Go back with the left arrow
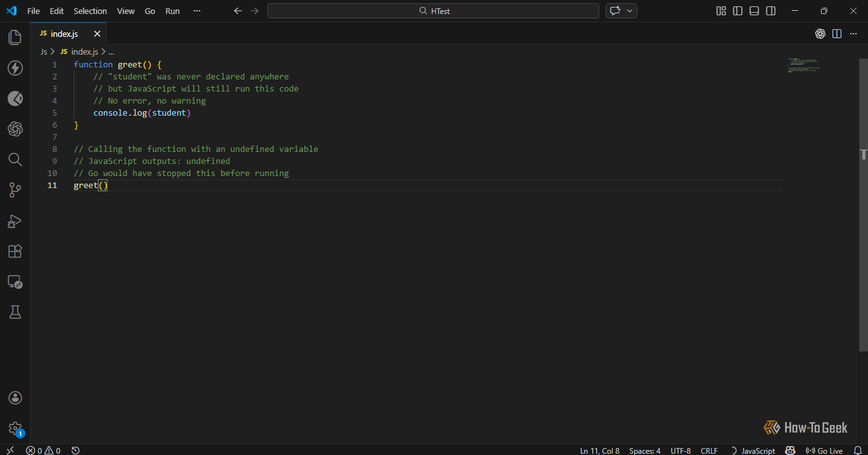The image size is (868, 455). tap(238, 11)
